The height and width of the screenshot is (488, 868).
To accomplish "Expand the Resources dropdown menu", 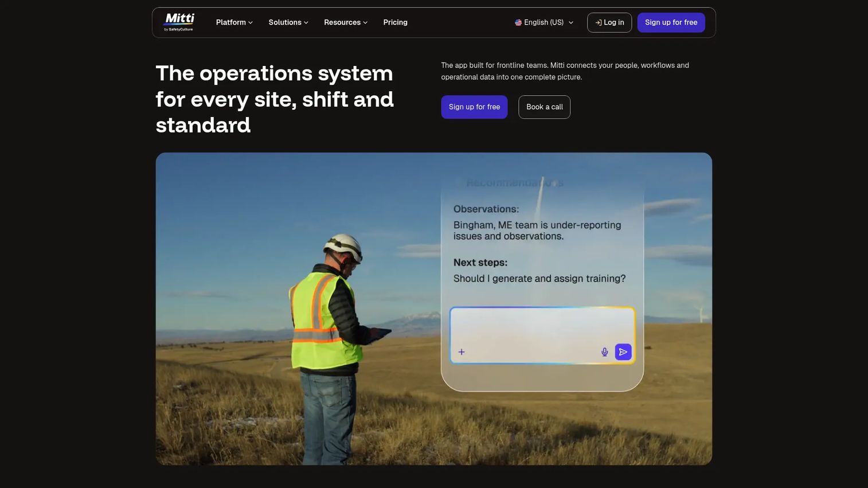I will [x=346, y=22].
